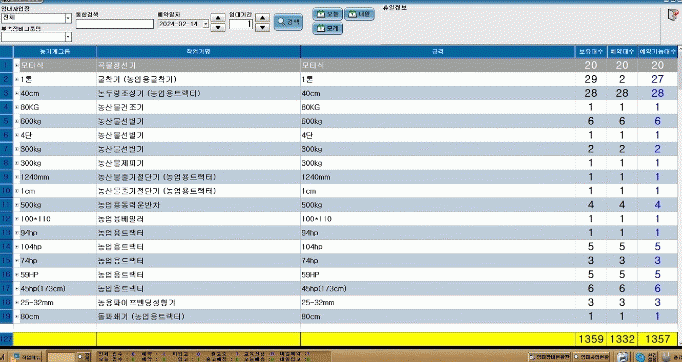Select the 오늘 (today) calendar button
The image size is (682, 362).
[x=328, y=14]
